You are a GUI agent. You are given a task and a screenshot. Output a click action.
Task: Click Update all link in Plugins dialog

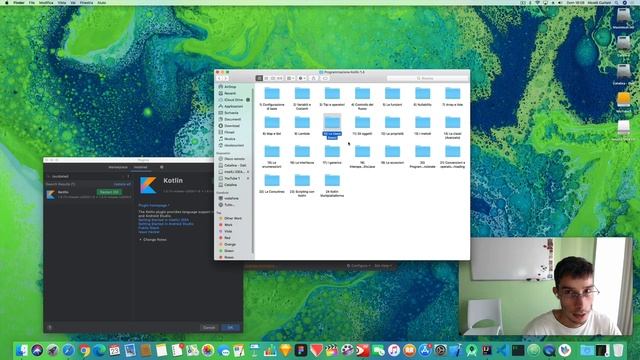[x=122, y=184]
